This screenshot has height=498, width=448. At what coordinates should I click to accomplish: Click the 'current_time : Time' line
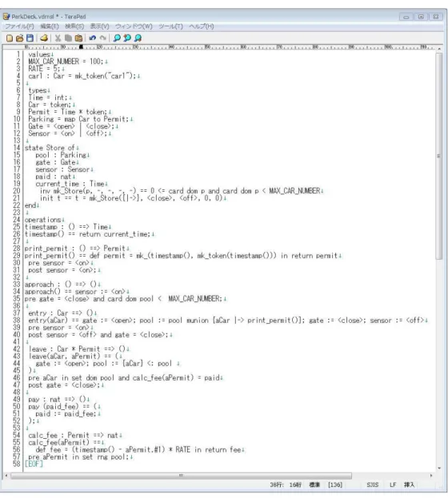(x=71, y=184)
